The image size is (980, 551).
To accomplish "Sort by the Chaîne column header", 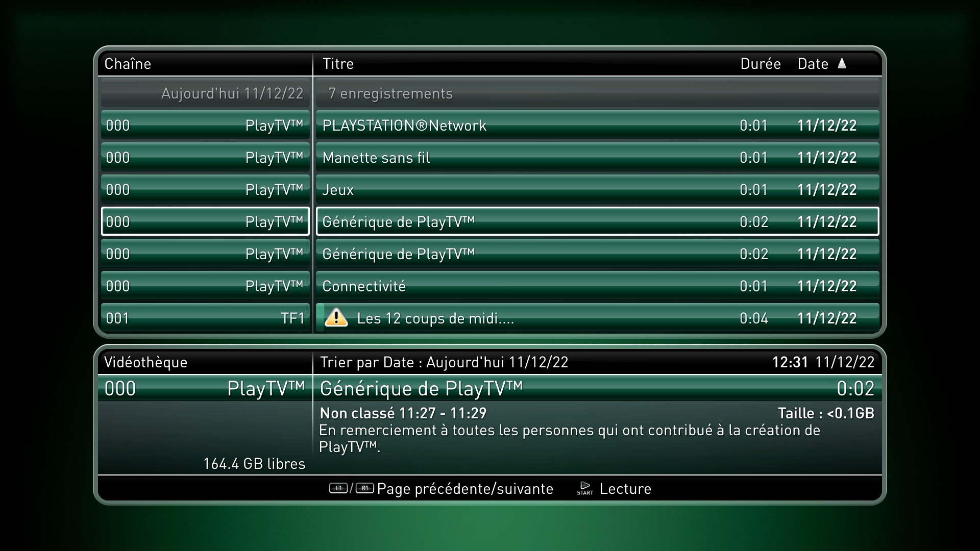I will click(x=128, y=64).
